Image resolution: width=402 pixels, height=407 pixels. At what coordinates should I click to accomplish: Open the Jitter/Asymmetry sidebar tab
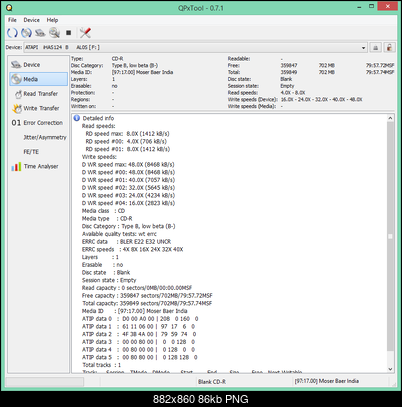point(39,137)
